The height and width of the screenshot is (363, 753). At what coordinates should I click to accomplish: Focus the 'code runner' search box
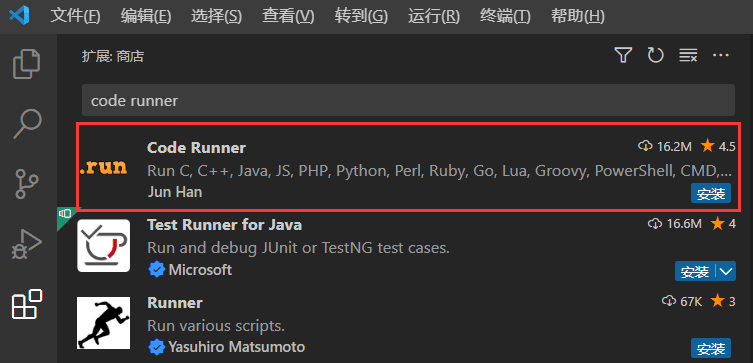(x=408, y=100)
